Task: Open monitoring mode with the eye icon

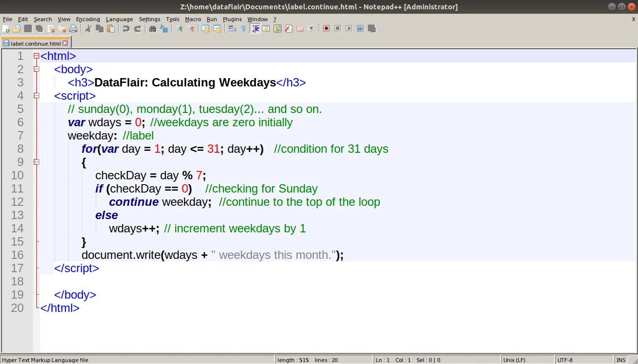Action: tap(311, 28)
